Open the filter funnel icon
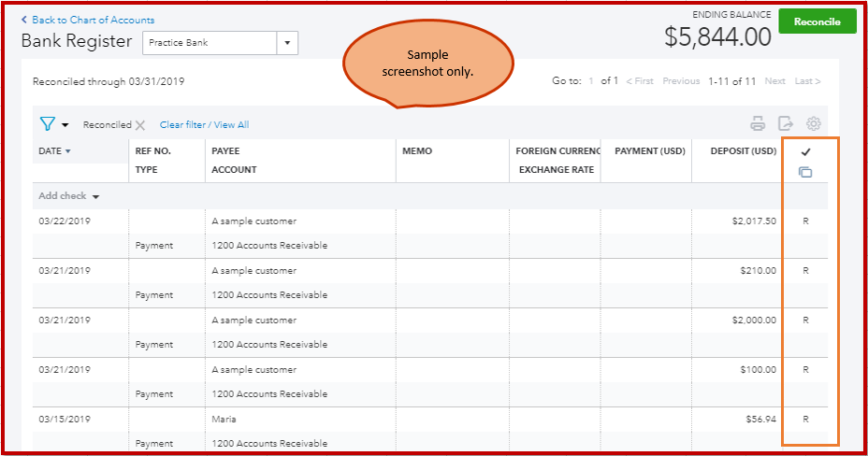 click(x=47, y=123)
